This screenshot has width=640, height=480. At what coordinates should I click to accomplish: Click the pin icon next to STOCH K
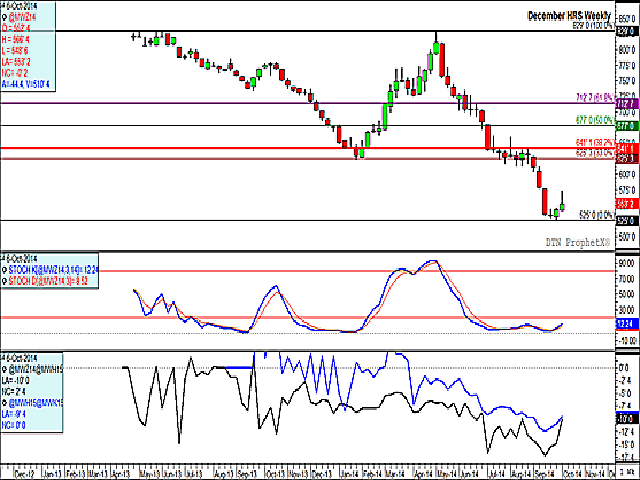(4, 270)
